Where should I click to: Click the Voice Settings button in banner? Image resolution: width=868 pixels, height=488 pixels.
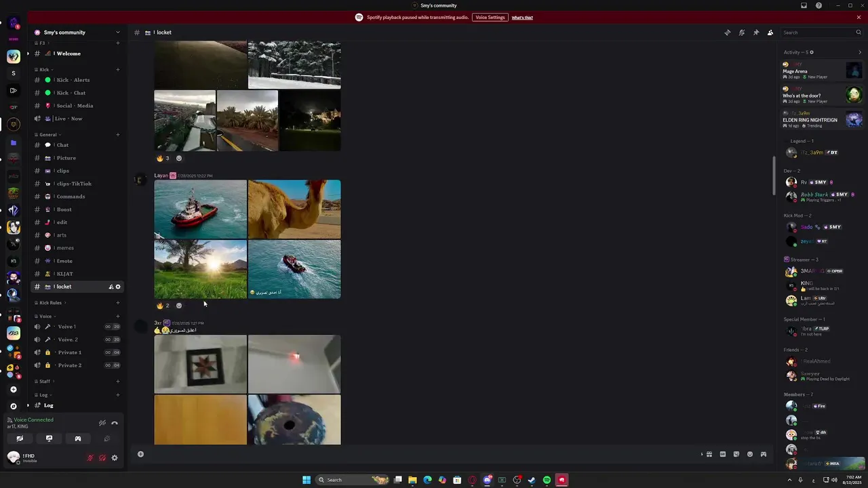click(490, 18)
